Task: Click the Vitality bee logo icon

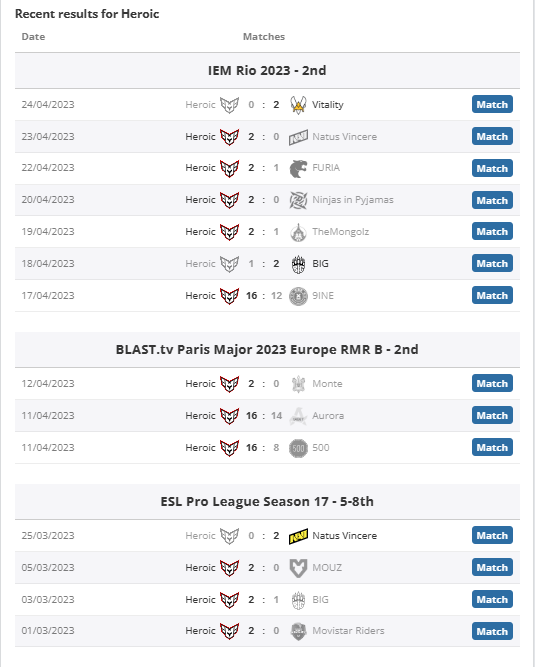Action: (x=298, y=105)
